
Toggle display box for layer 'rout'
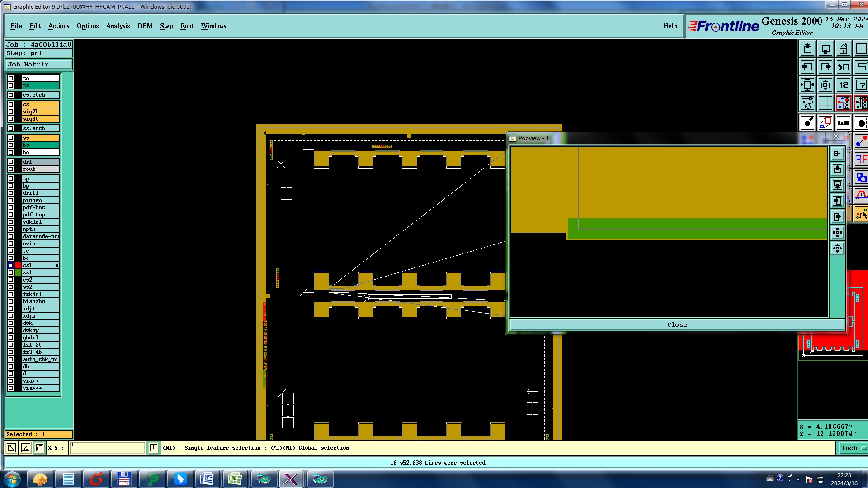[11, 169]
